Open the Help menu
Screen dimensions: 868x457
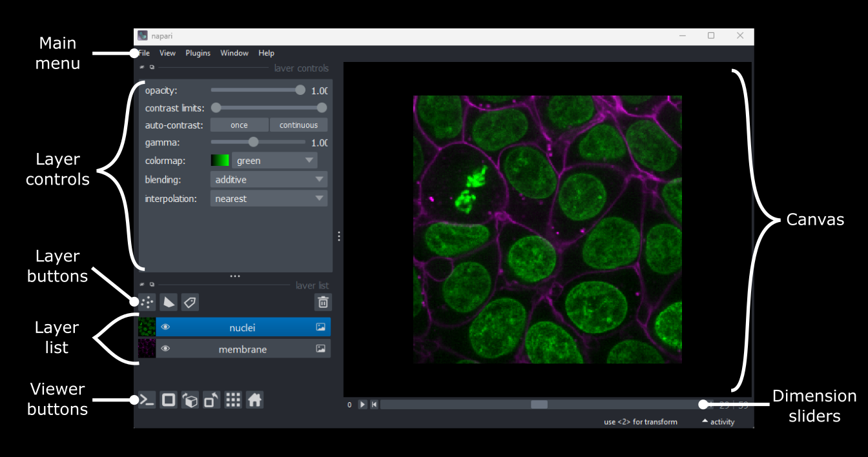[266, 53]
